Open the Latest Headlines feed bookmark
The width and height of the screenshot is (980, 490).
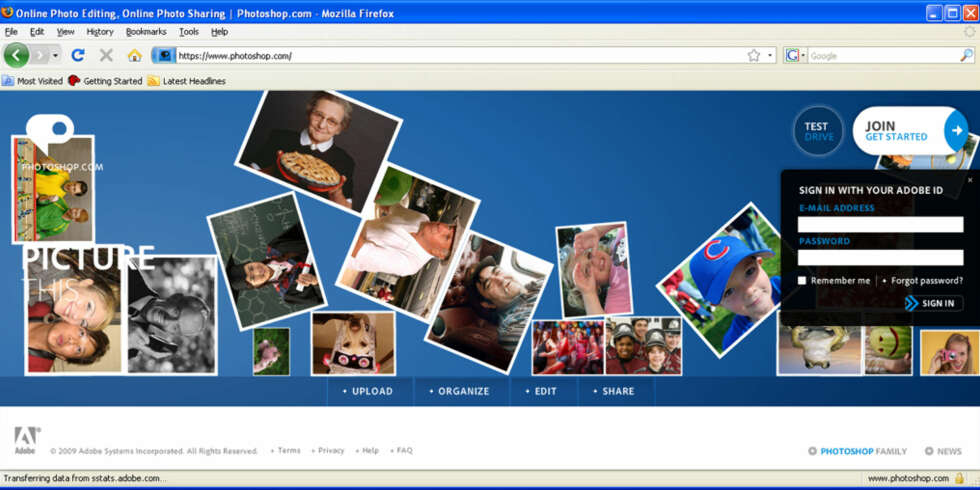186,81
